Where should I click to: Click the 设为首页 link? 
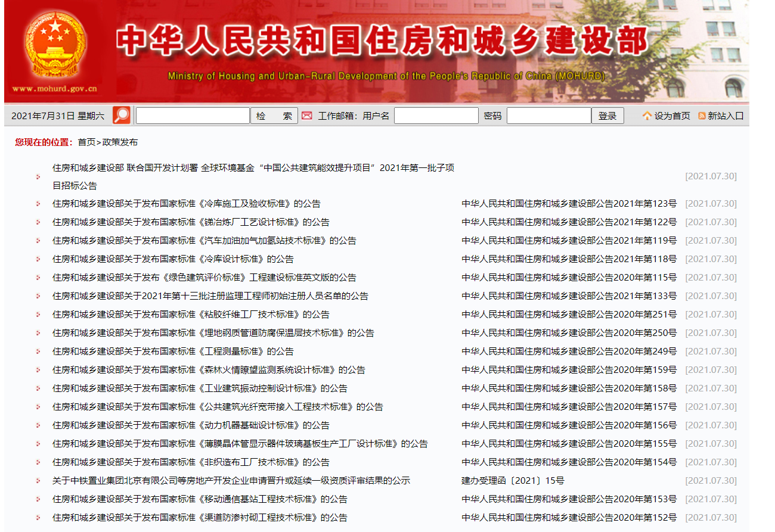672,116
